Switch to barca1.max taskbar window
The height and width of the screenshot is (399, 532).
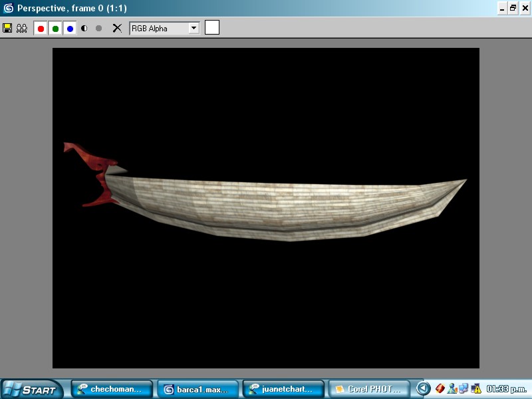click(x=198, y=389)
